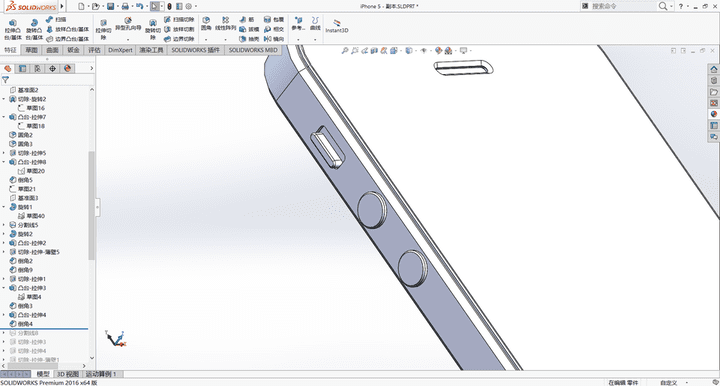Start the 拉伸切除 extruded cut tool
Screen dimensions: 720x386
(x=103, y=30)
